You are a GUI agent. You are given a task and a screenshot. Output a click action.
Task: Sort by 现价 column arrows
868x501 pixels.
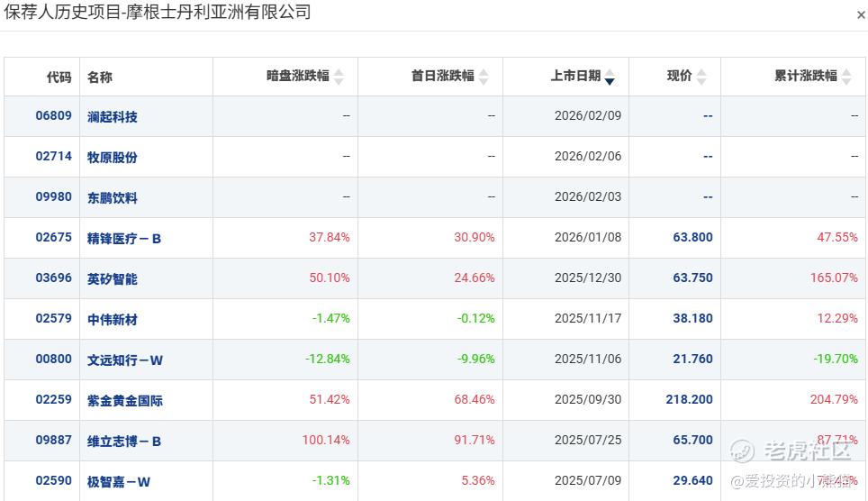[701, 77]
